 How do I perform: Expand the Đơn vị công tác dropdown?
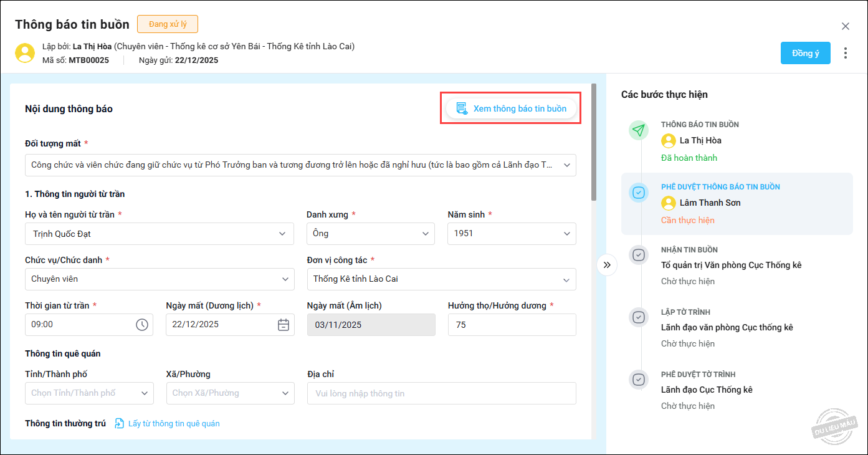(566, 279)
